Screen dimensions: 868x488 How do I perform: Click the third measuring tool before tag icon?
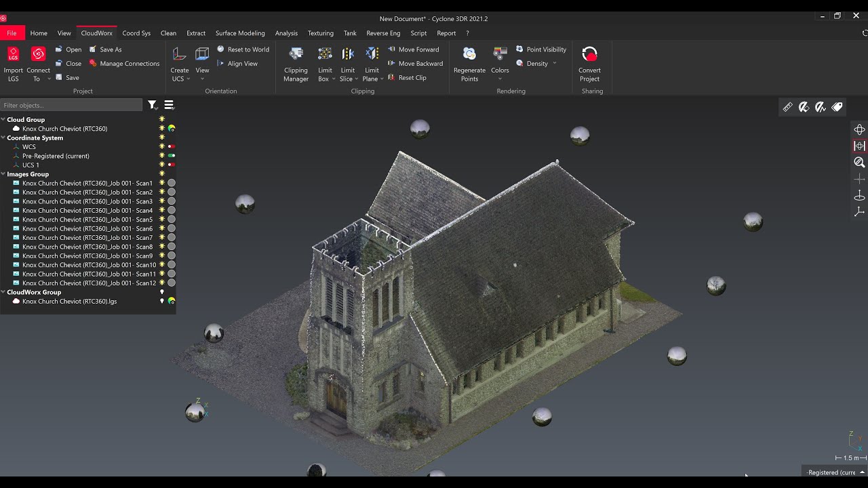(820, 107)
